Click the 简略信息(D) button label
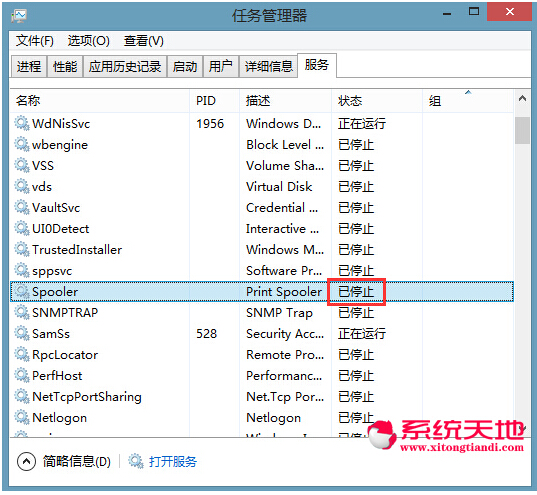537x495 pixels. 77,461
